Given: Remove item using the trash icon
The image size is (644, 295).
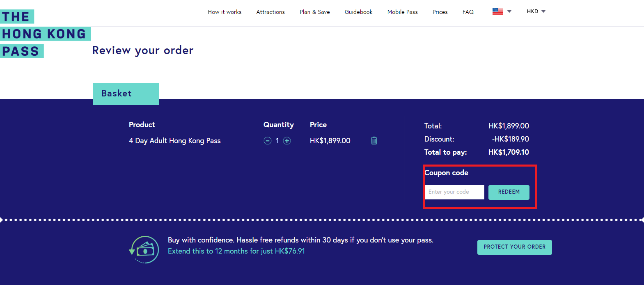Looking at the screenshot, I should coord(374,141).
